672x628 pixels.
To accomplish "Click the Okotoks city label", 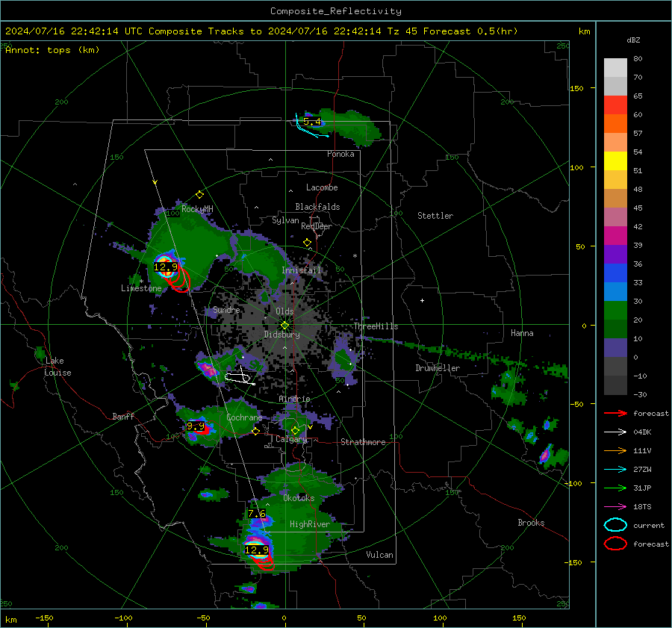I will (x=299, y=498).
